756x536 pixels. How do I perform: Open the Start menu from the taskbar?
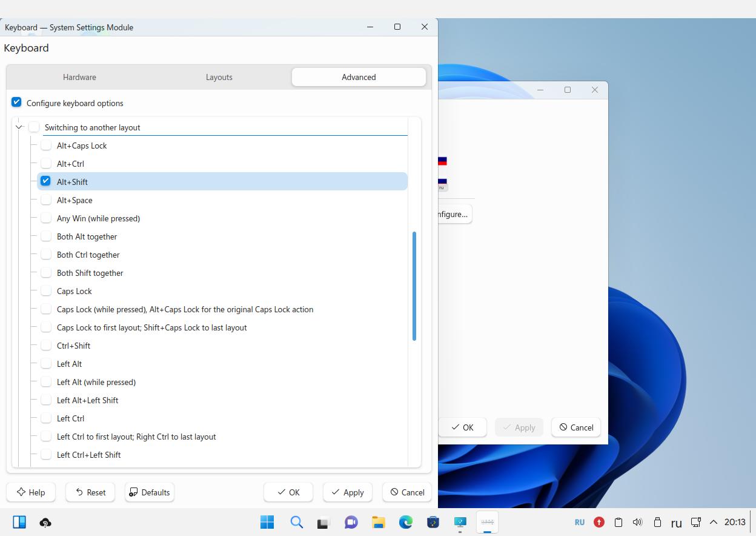pyautogui.click(x=267, y=522)
